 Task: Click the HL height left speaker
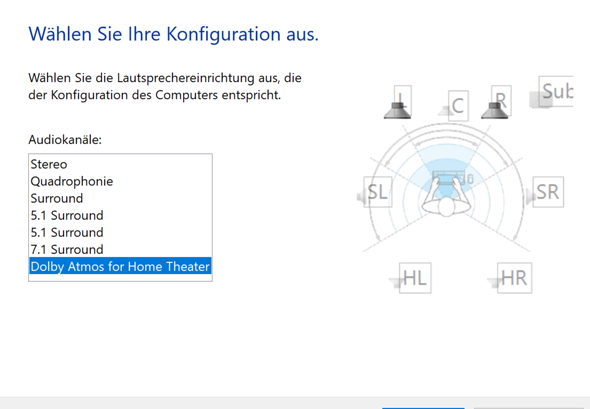point(411,278)
